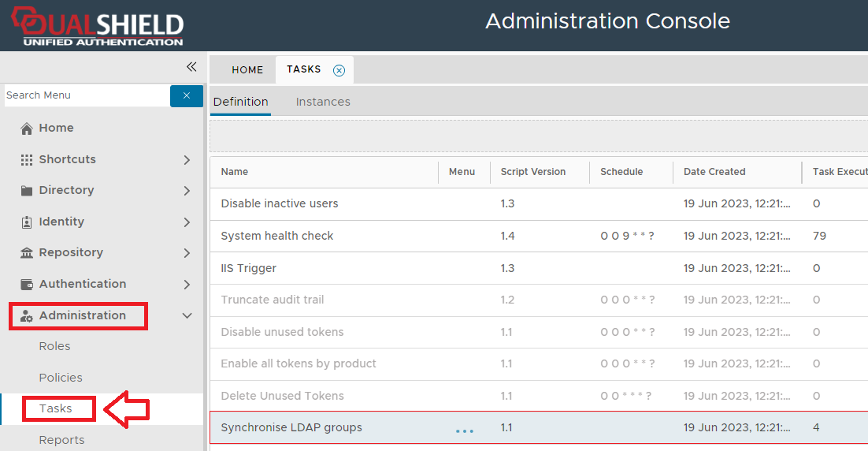
Task: Click the Home house icon
Action: (27, 129)
